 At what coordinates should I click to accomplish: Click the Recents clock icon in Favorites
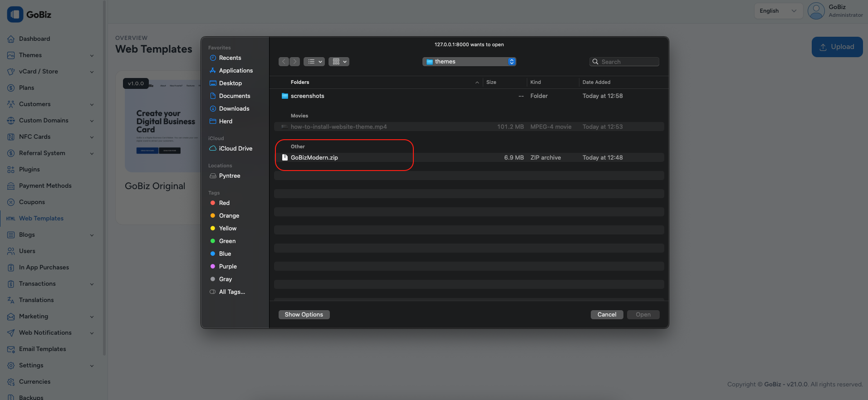[x=213, y=58]
